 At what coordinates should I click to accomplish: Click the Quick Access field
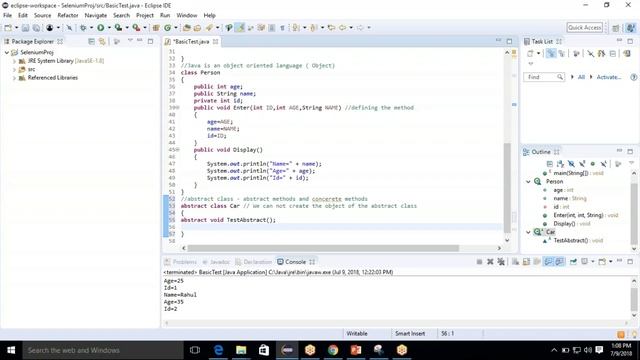(x=584, y=27)
